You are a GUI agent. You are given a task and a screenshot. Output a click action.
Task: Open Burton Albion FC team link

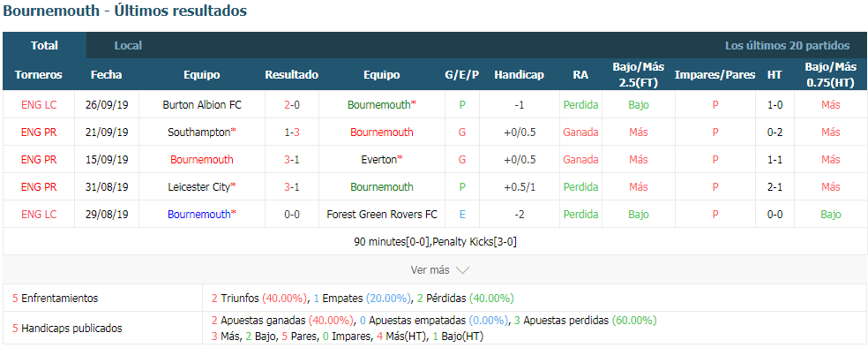click(x=202, y=104)
